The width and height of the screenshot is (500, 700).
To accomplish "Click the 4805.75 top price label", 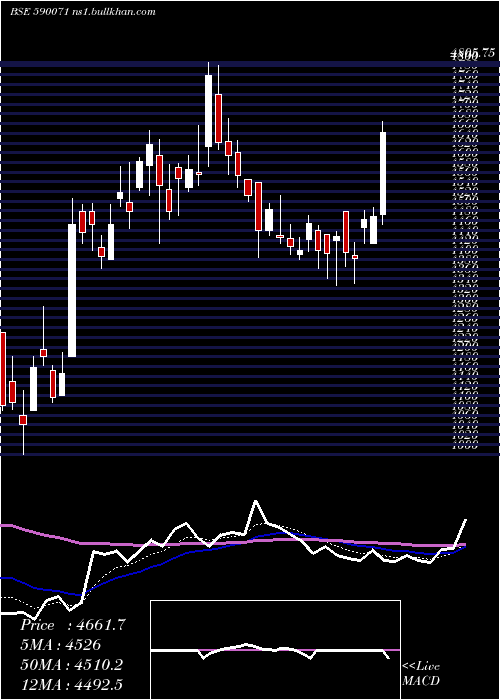I will [473, 53].
